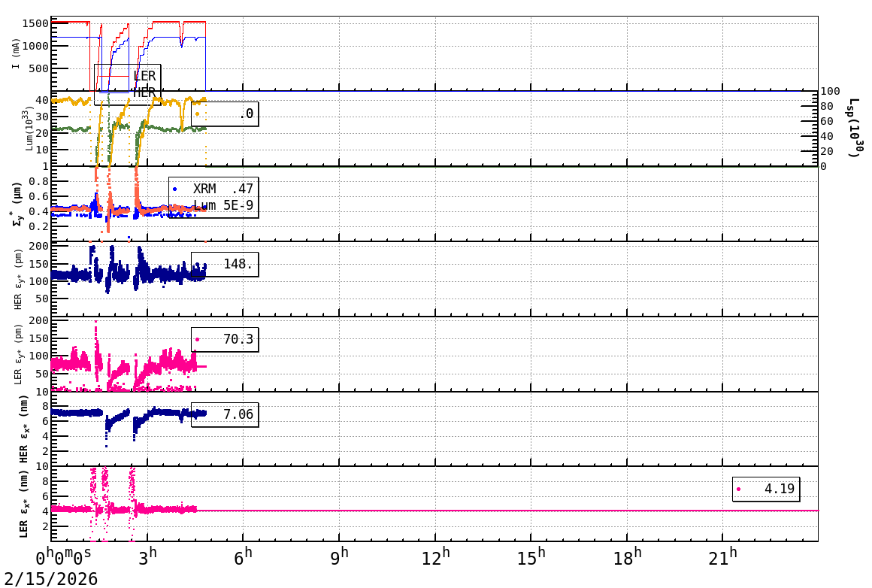Click the 'LER εy* (pm)' axis title
The width and height of the screenshot is (872, 588).
tap(17, 354)
